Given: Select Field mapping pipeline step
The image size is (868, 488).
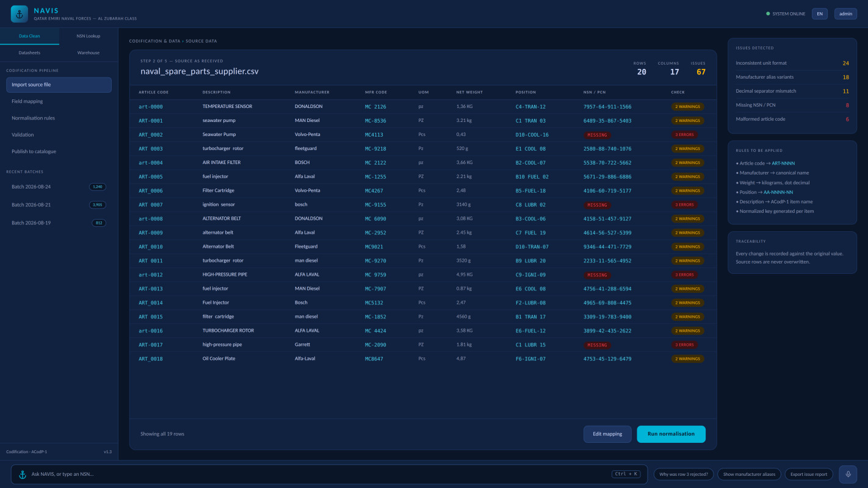Looking at the screenshot, I should pyautogui.click(x=59, y=101).
